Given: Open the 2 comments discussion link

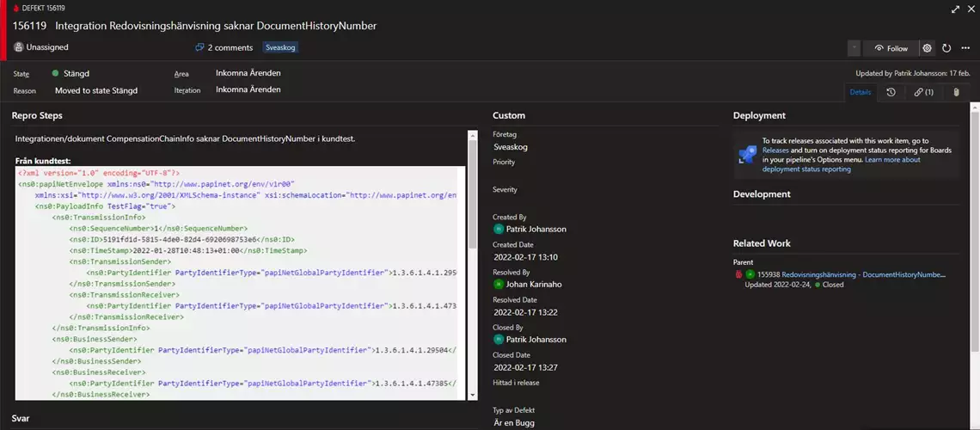Looking at the screenshot, I should tap(224, 47).
